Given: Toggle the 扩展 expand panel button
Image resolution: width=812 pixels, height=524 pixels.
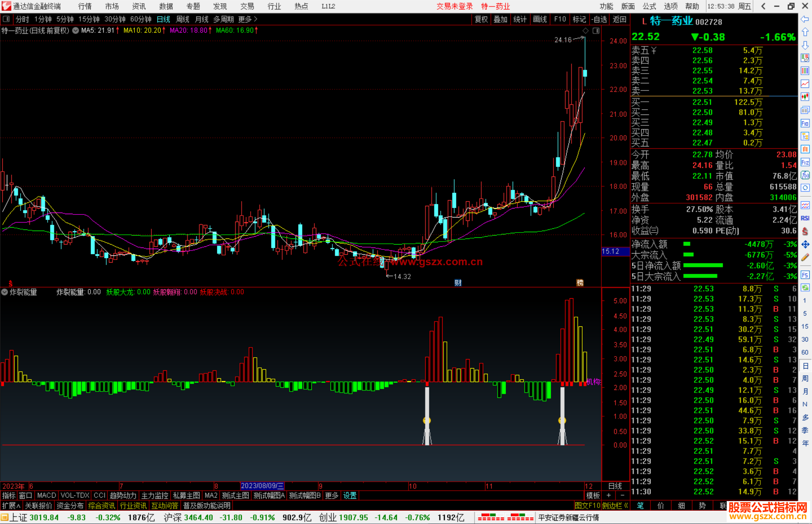Looking at the screenshot, I should [x=11, y=506].
